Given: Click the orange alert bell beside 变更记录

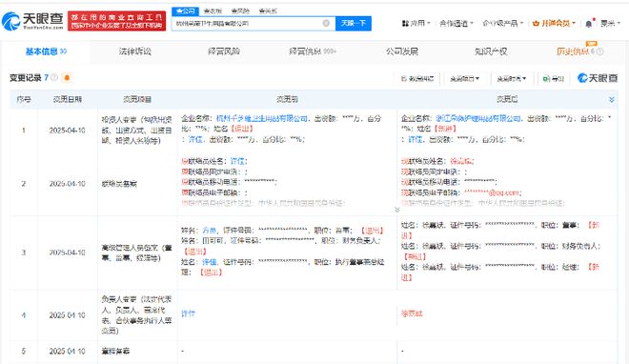Looking at the screenshot, I should (67, 77).
